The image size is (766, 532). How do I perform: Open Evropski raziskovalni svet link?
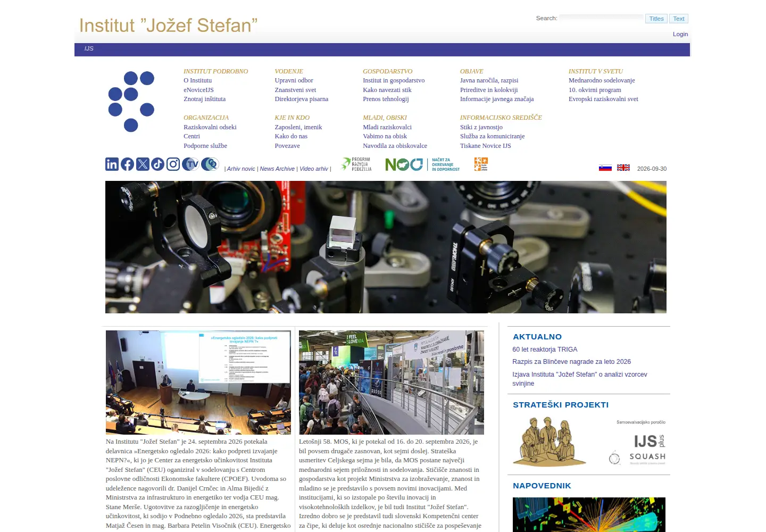pos(603,99)
